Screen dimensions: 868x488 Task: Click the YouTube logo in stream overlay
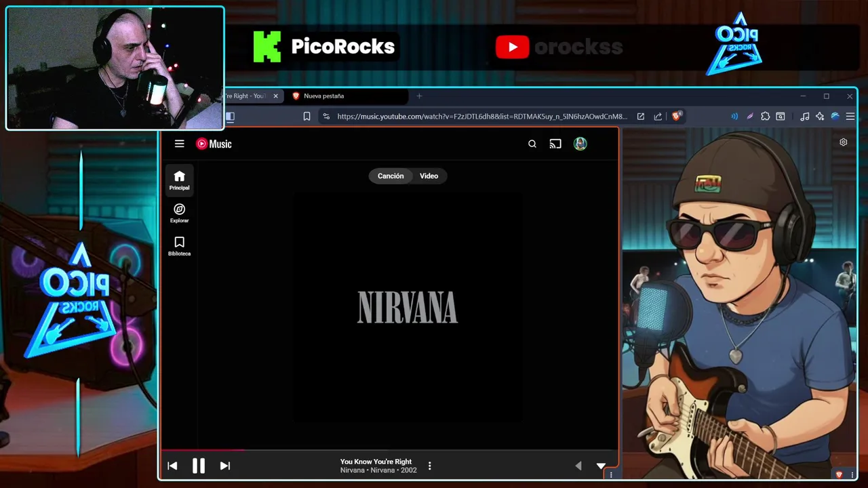(x=512, y=47)
